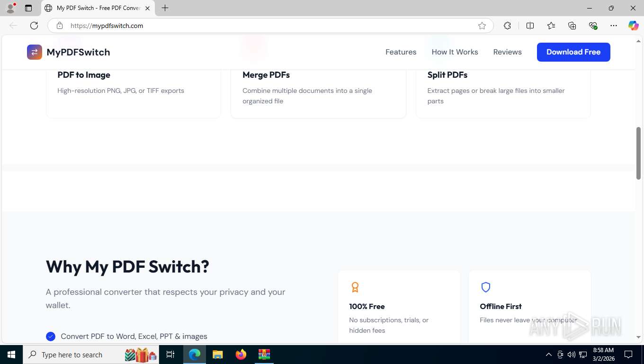Screen dimensions: 644x364
Task: Click Extract pages or break description
Action: (496, 96)
